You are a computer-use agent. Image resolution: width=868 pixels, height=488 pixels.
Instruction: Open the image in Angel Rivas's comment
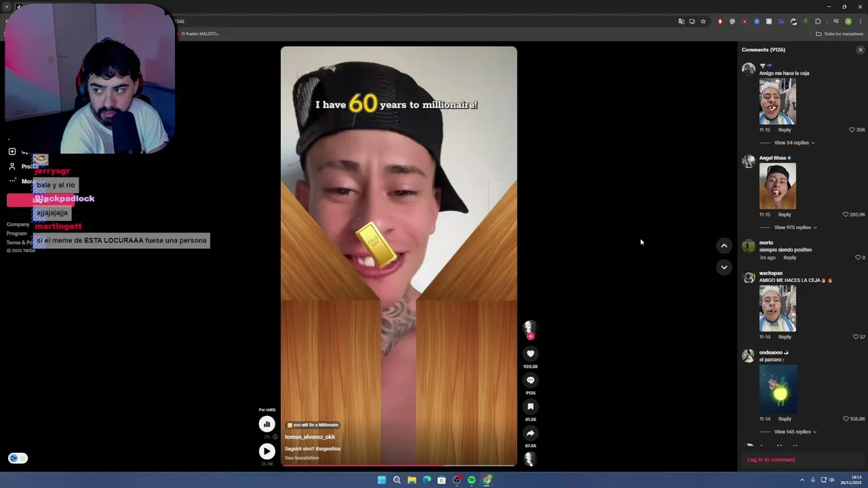(778, 186)
